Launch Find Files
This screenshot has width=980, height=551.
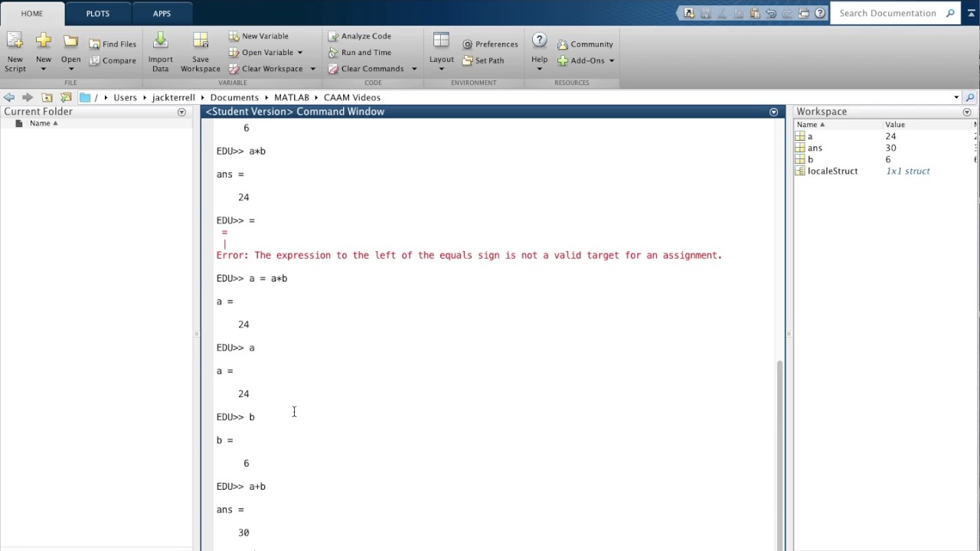click(113, 44)
